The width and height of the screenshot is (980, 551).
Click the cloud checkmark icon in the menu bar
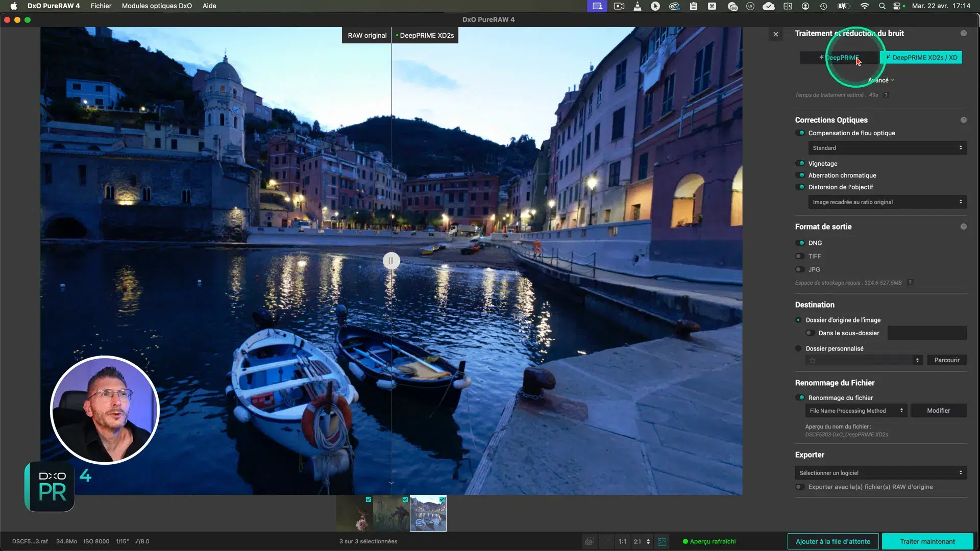pyautogui.click(x=769, y=6)
